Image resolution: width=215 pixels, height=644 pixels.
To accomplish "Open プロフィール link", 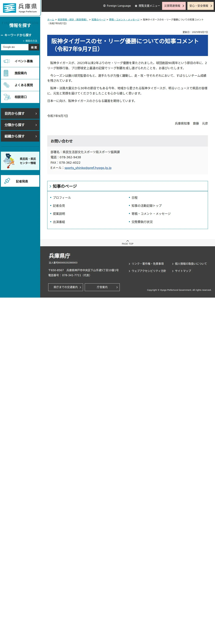I will pyautogui.click(x=62, y=198).
